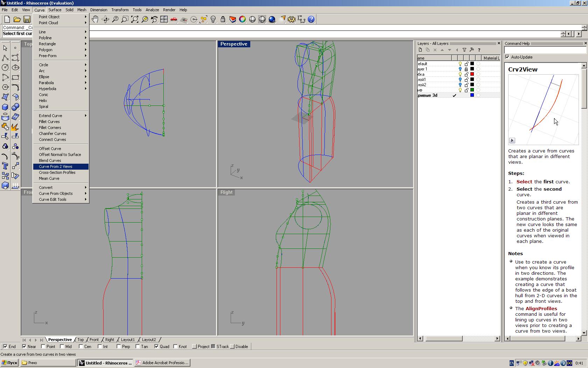Click the Zoom Extents toolbar icon
The width and height of the screenshot is (588, 368).
point(135,19)
